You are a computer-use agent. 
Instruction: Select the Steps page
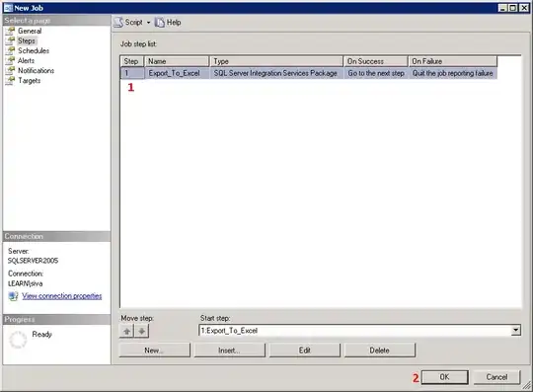(x=27, y=40)
